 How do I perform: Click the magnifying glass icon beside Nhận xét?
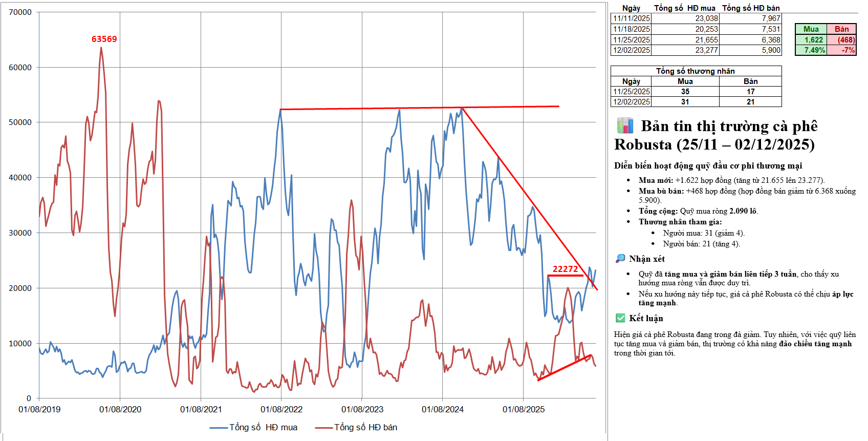620,259
